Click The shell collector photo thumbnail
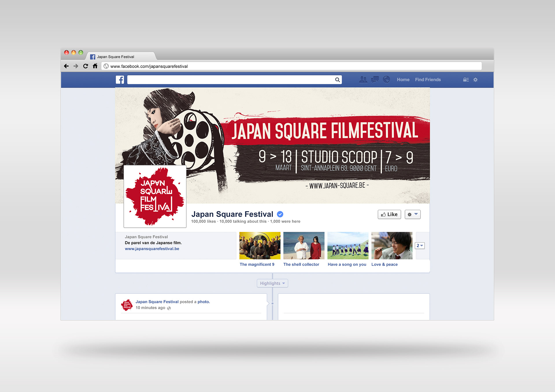 click(x=304, y=246)
